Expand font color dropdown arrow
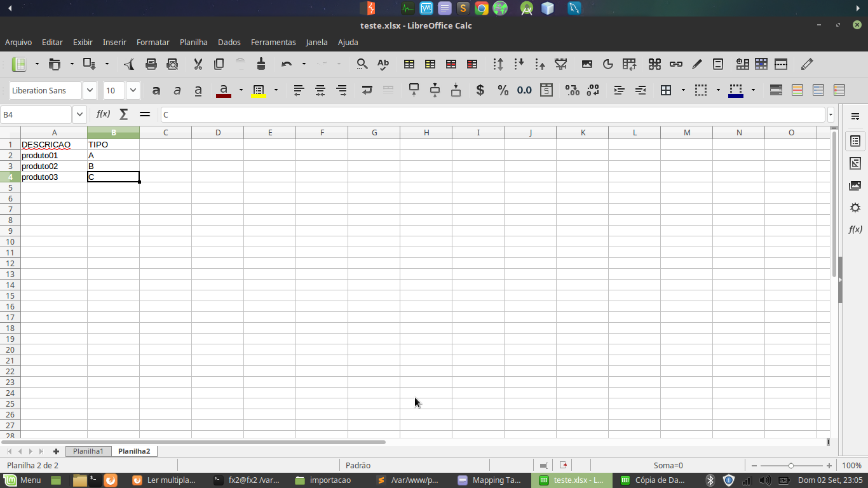868x488 pixels. 241,90
